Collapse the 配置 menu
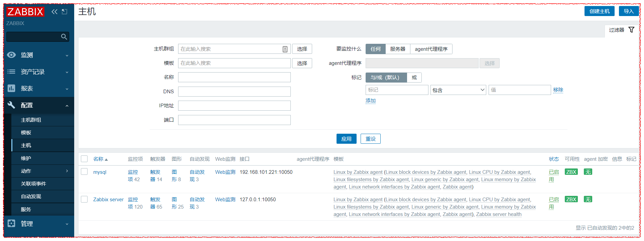644x241 pixels. tap(67, 106)
